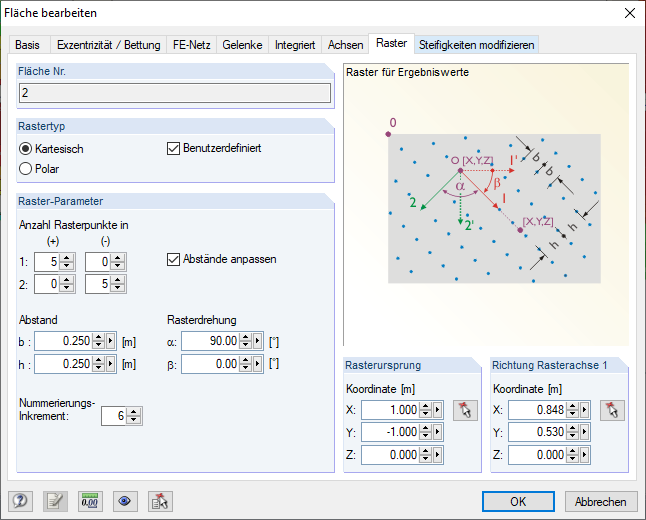646x520 pixels.
Task: Click stepper of direction 1 (-) raster points
Action: point(118,262)
